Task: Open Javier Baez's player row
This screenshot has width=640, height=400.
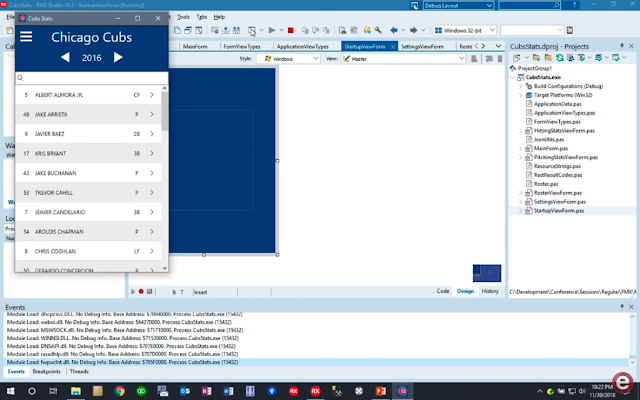Action: (88, 134)
